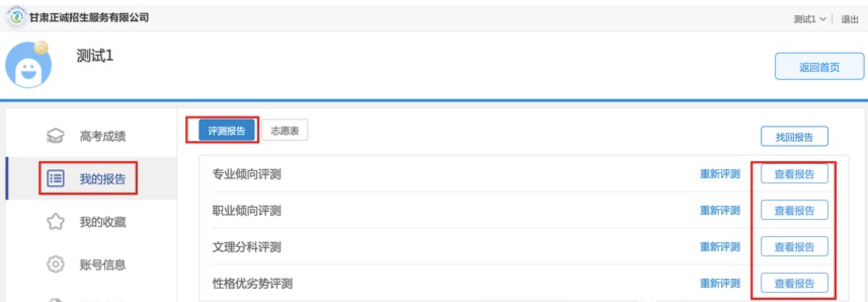View report for 文理分科评测
The width and height of the screenshot is (868, 302).
(794, 247)
